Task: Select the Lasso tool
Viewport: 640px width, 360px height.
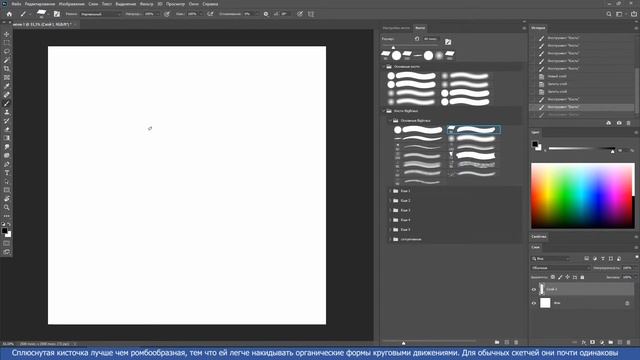Action: 7,51
